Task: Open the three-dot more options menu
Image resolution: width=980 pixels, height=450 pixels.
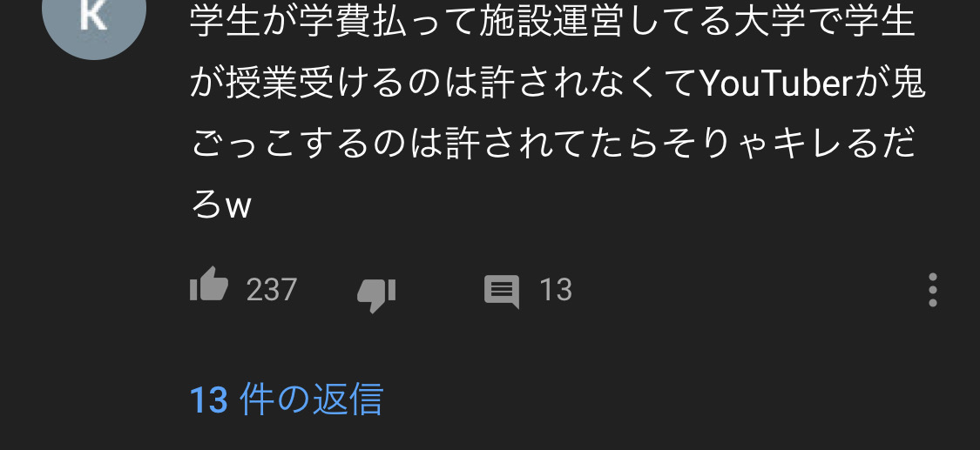Action: coord(932,290)
